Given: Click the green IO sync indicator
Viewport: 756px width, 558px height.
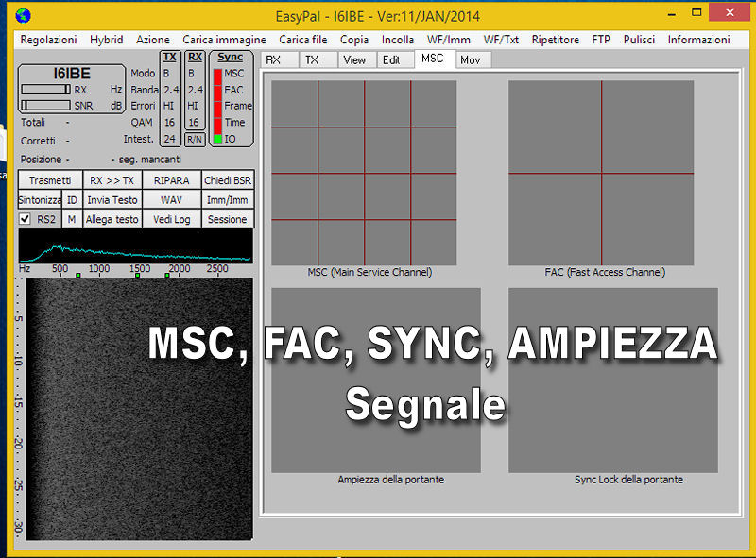Looking at the screenshot, I should (x=218, y=139).
